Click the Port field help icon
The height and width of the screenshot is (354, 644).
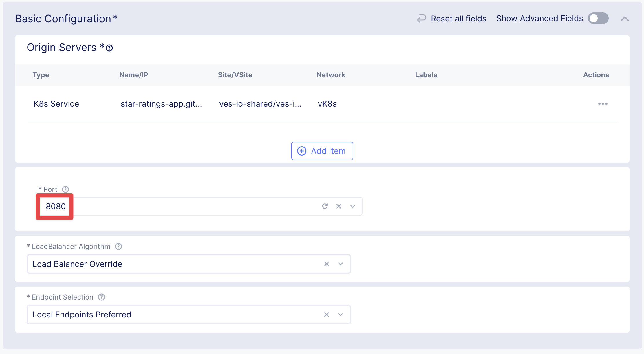click(x=65, y=189)
